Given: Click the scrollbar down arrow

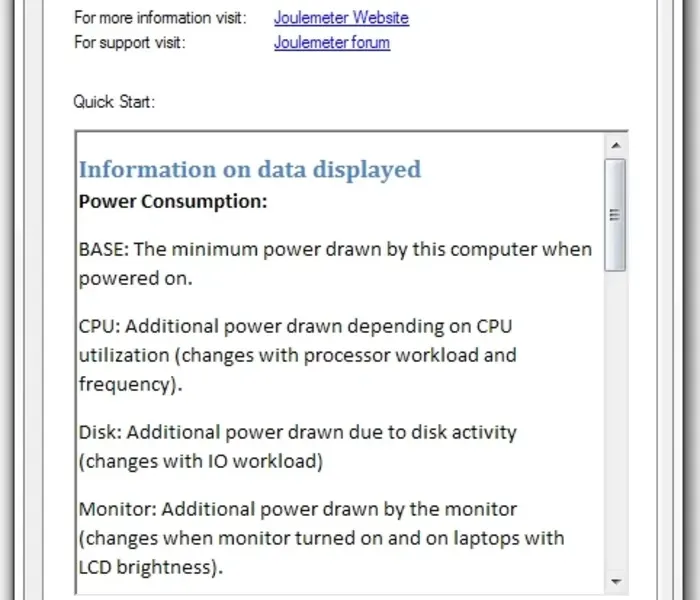Looking at the screenshot, I should (615, 581).
